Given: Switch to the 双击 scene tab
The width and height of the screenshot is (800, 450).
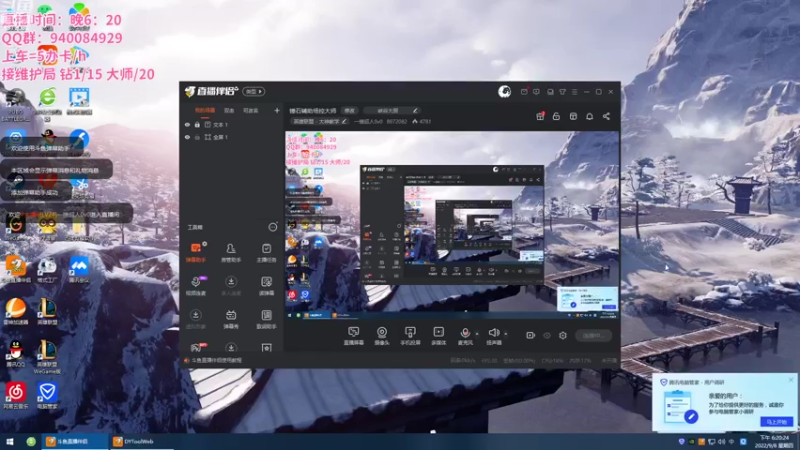Looking at the screenshot, I should click(x=229, y=110).
